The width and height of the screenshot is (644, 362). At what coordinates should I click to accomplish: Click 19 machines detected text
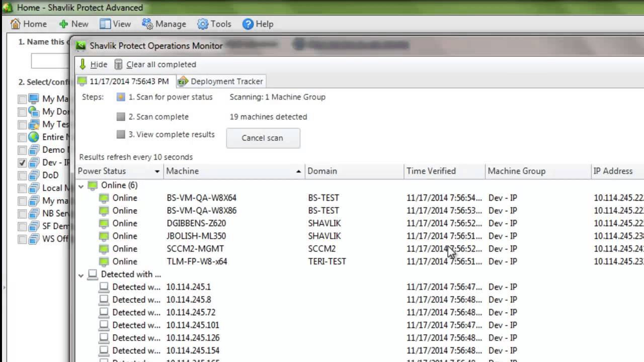[268, 117]
